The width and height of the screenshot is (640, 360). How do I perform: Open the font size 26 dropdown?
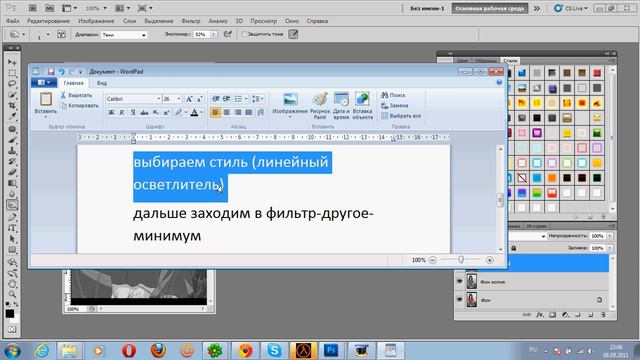[179, 99]
